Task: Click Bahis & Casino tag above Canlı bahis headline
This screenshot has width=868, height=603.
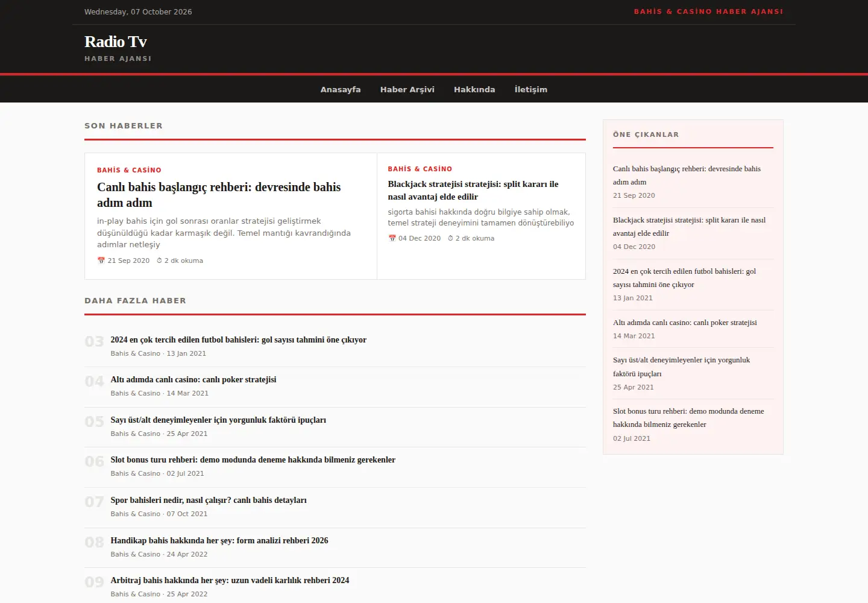Action: point(129,170)
